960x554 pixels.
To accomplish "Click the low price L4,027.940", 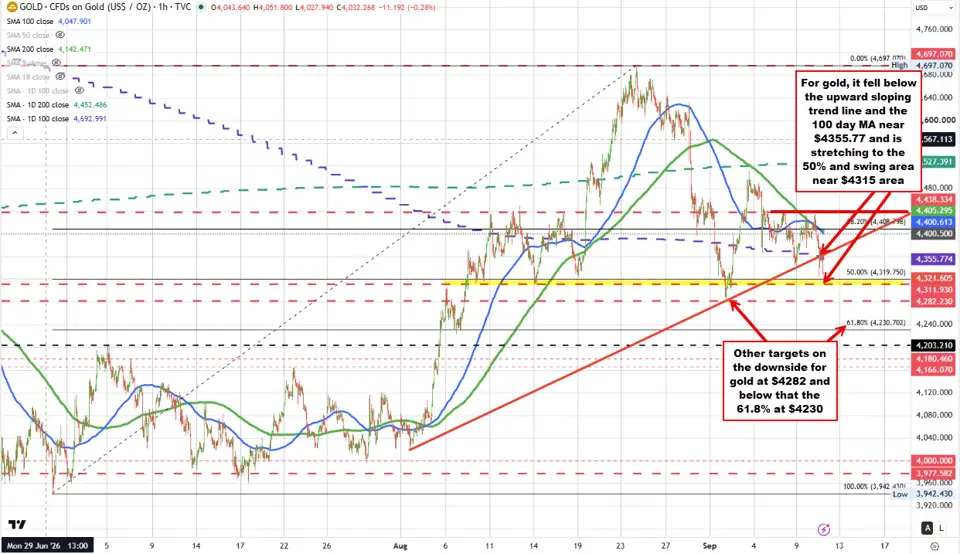I will pos(314,7).
